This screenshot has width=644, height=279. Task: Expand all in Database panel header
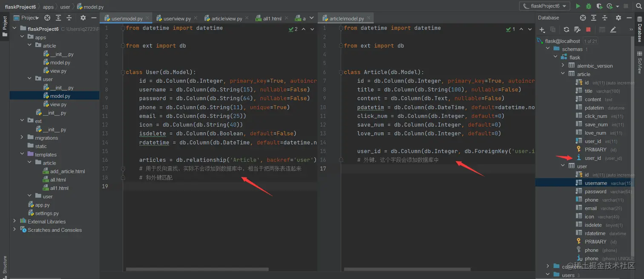(x=594, y=18)
